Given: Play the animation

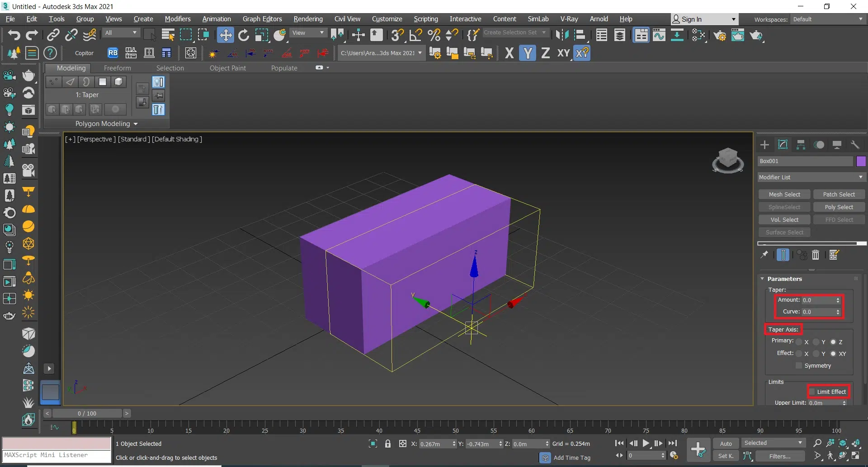Looking at the screenshot, I should coord(646,443).
